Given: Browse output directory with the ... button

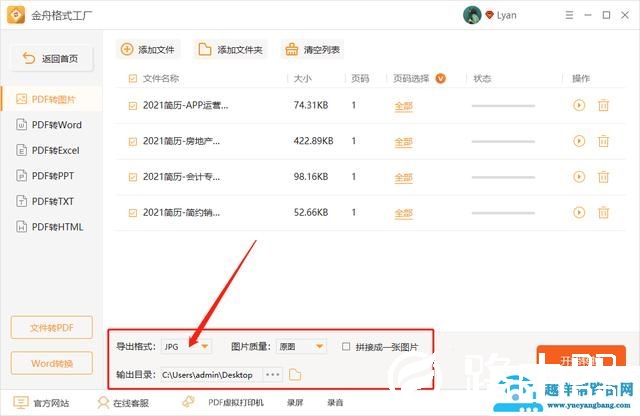Looking at the screenshot, I should [272, 374].
